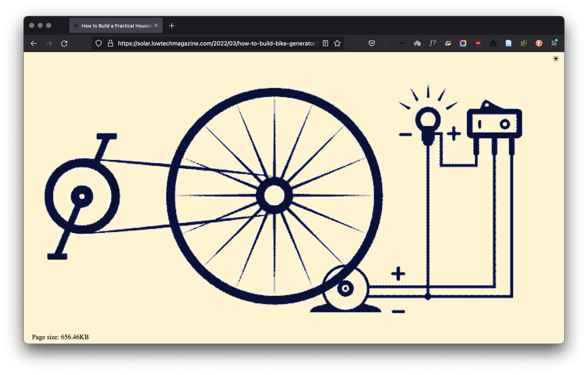The width and height of the screenshot is (588, 375).
Task: Close the 'How to Build' tab
Action: coord(156,25)
